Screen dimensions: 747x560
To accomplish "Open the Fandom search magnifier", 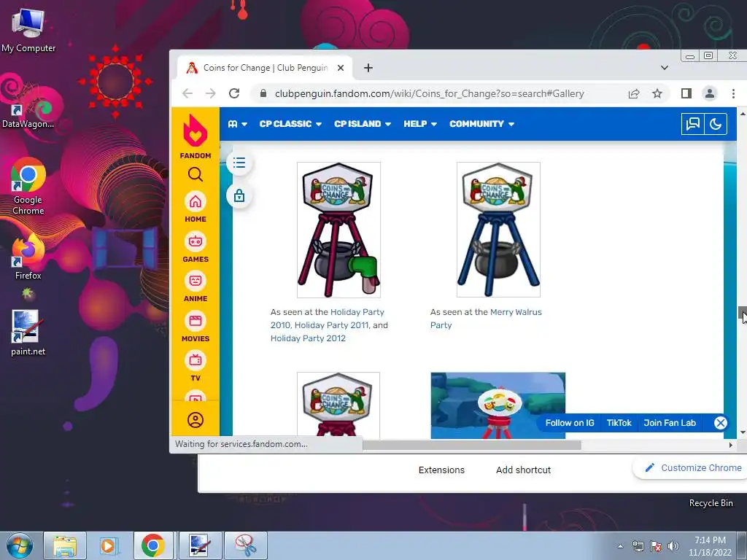I will coord(196,174).
